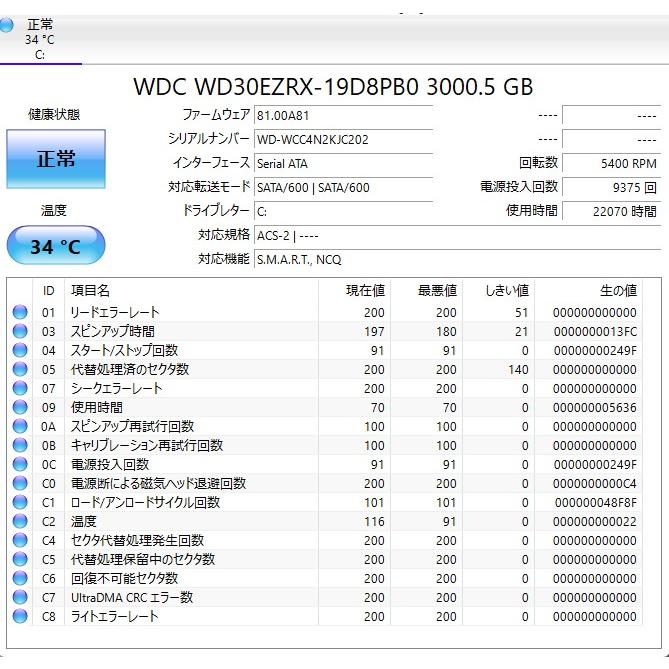This screenshot has width=669, height=669.
Task: Click current value 116 in row C2
Action: 374,521
